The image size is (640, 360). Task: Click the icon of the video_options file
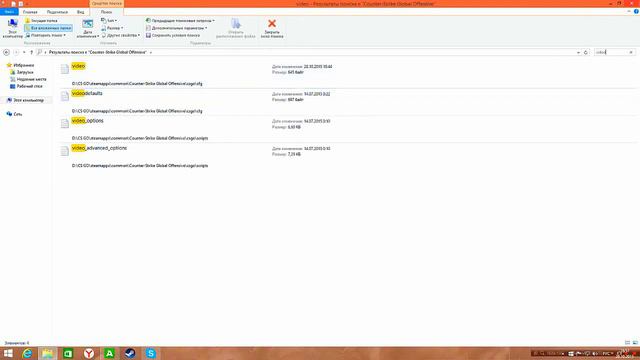[x=64, y=124]
